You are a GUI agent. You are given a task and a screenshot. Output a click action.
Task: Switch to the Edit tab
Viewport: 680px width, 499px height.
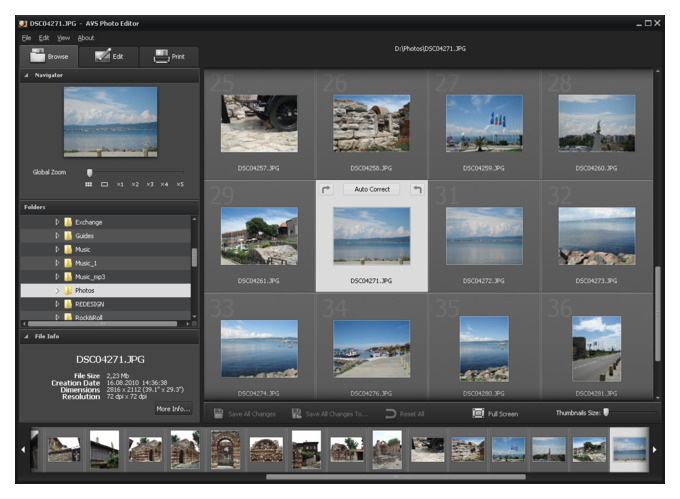(109, 56)
